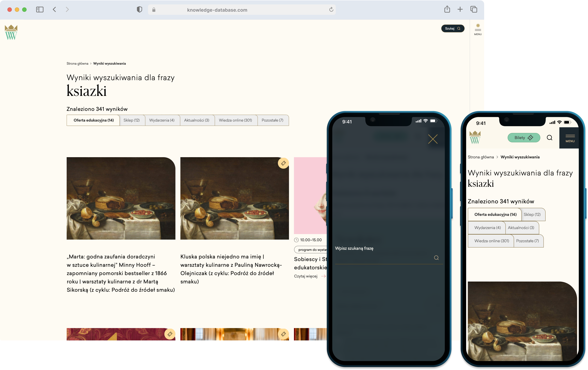Tap the Bilety button on the phone
The height and width of the screenshot is (370, 588).
coord(524,138)
